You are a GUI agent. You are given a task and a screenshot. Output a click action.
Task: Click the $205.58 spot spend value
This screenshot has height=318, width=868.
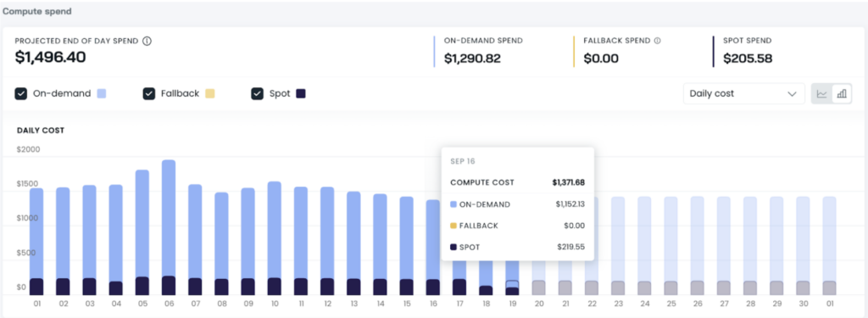click(748, 59)
